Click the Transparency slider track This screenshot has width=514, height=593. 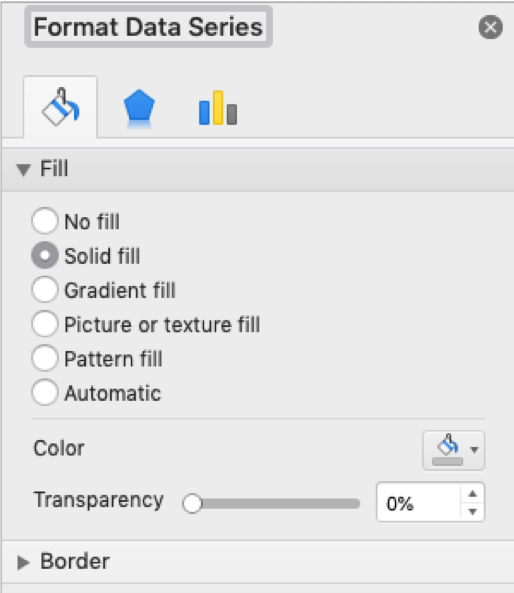tap(281, 504)
